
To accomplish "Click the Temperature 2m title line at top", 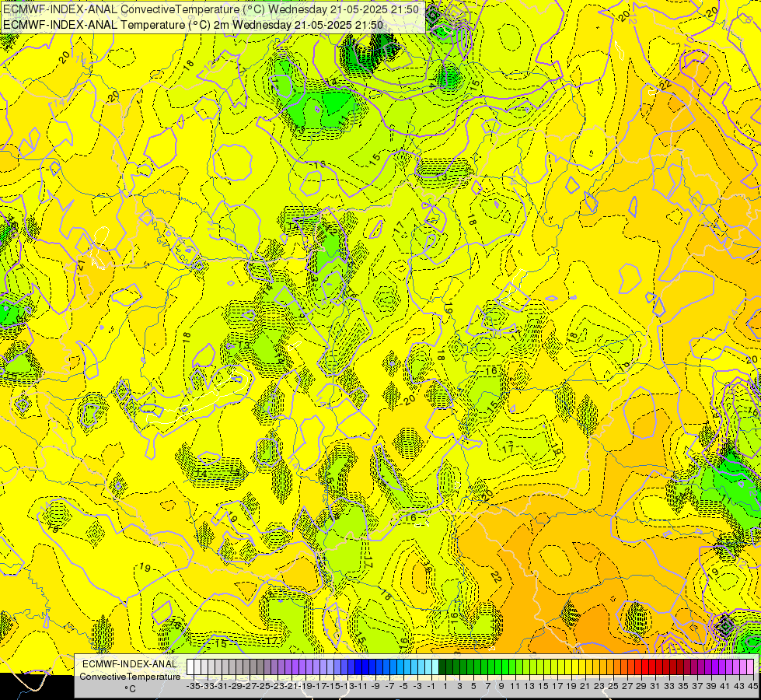I will pyautogui.click(x=193, y=25).
